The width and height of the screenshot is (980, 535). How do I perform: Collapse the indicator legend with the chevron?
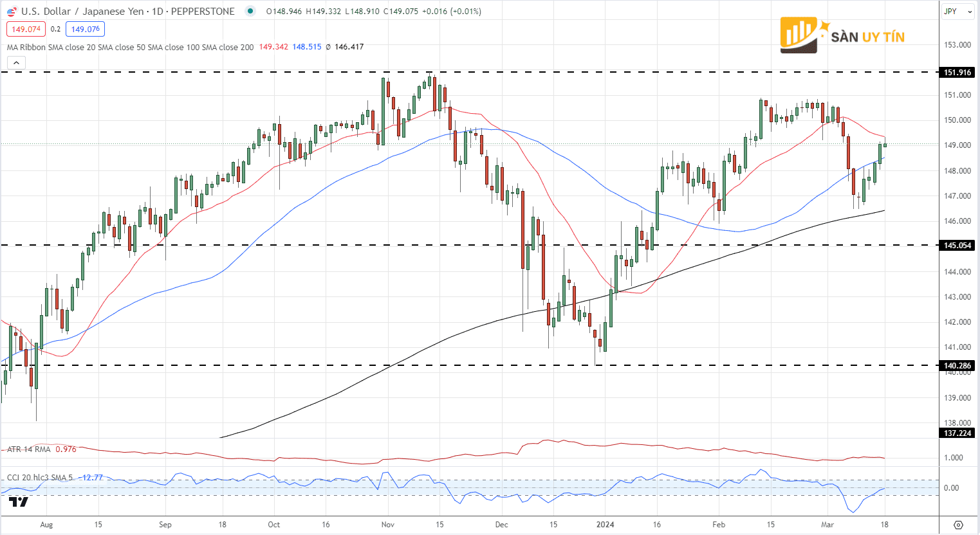[x=16, y=62]
